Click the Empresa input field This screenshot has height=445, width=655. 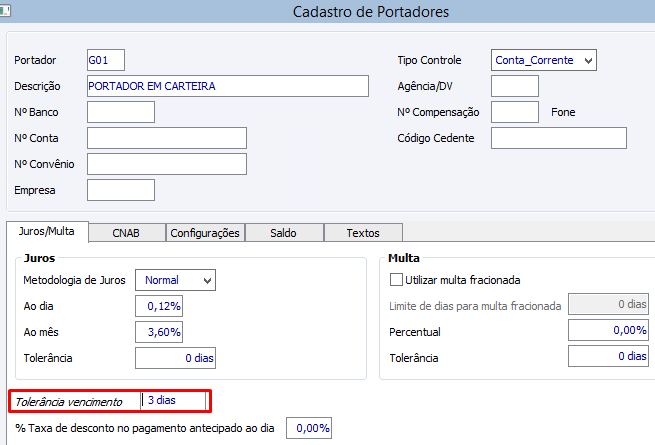[x=121, y=190]
